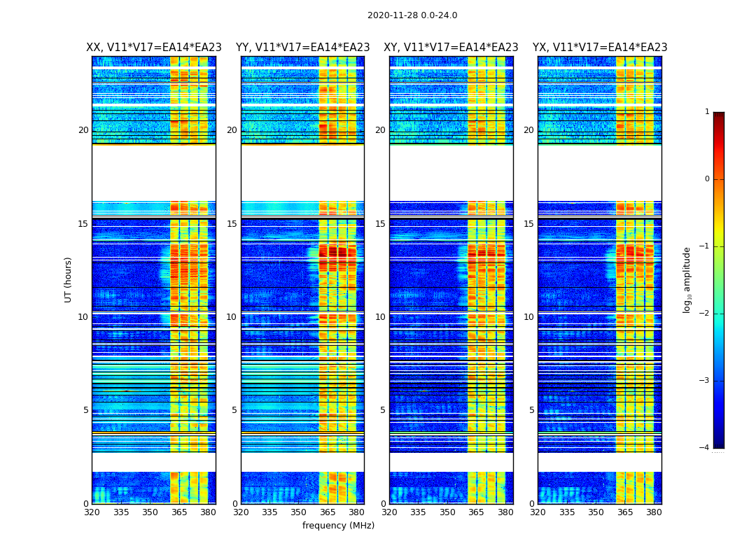Viewport: 735px width, 560px height.
Task: Click the XY polarization panel title
Action: [451, 48]
